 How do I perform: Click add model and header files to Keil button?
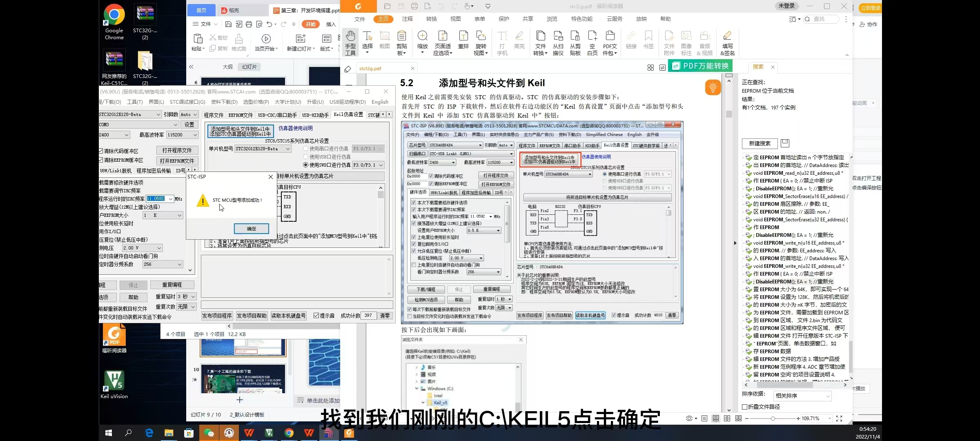point(241,131)
